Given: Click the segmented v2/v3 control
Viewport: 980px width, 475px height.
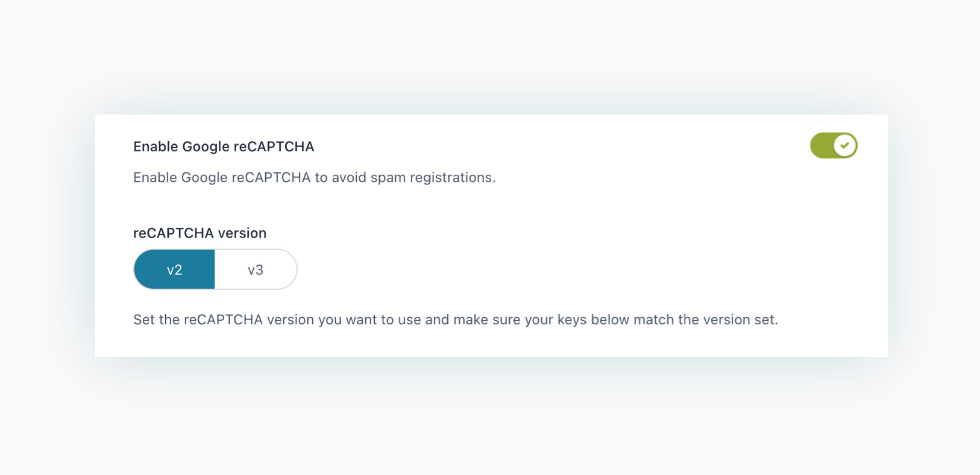Looking at the screenshot, I should (215, 269).
